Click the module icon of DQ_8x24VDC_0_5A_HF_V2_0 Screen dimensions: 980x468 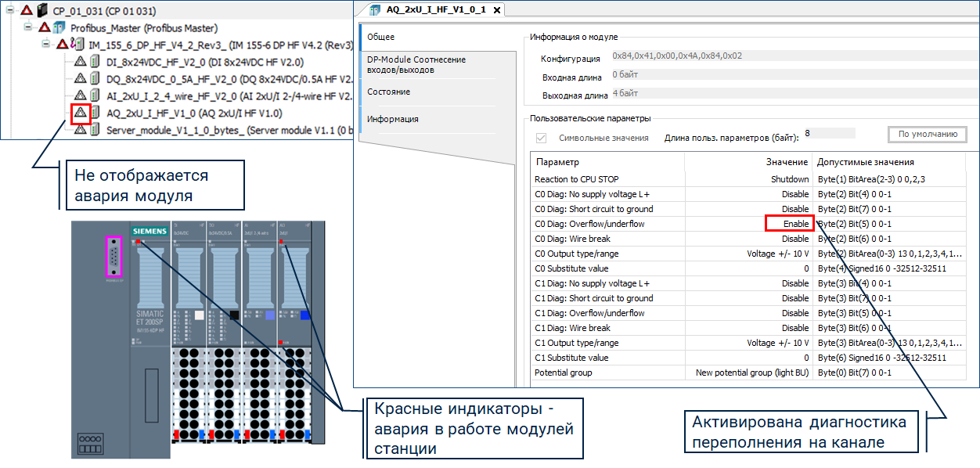pos(94,79)
